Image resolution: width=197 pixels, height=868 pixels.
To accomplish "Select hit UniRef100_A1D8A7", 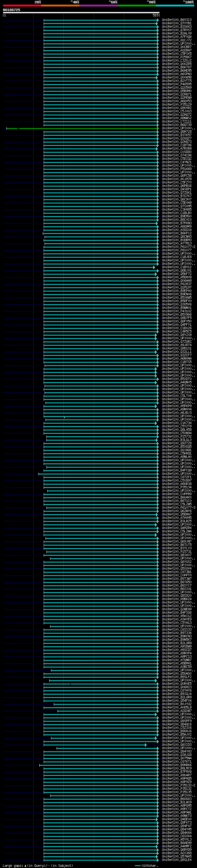I will coord(177,50).
